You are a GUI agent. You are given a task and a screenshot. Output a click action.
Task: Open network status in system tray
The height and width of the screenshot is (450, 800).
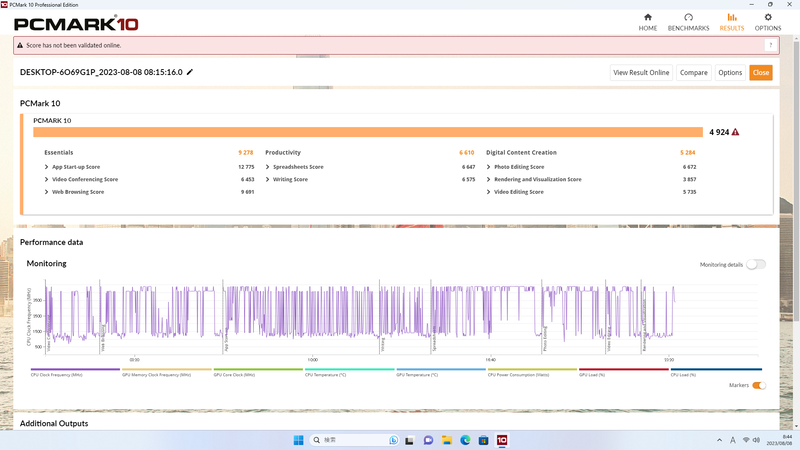point(746,440)
